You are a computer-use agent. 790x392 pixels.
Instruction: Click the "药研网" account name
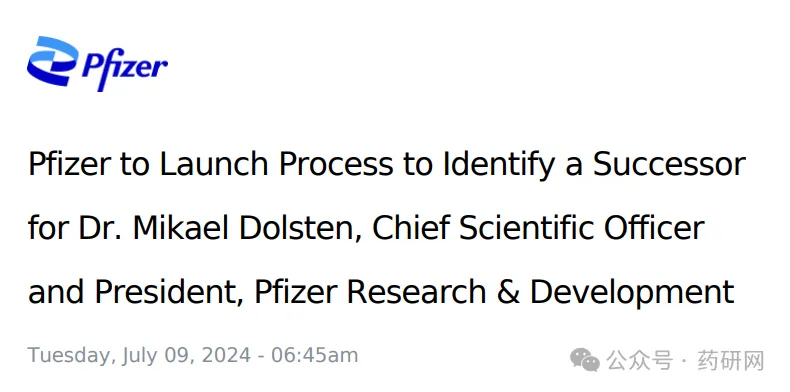coord(731,361)
